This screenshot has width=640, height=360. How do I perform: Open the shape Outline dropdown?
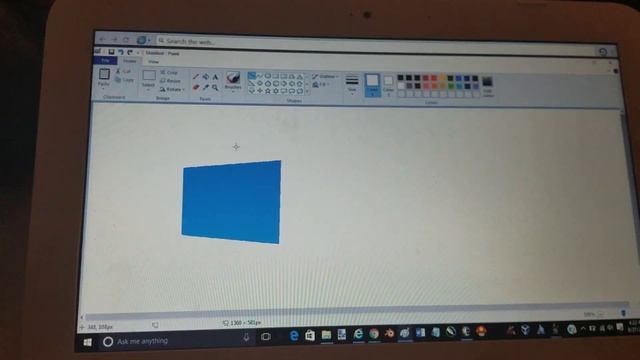click(325, 77)
